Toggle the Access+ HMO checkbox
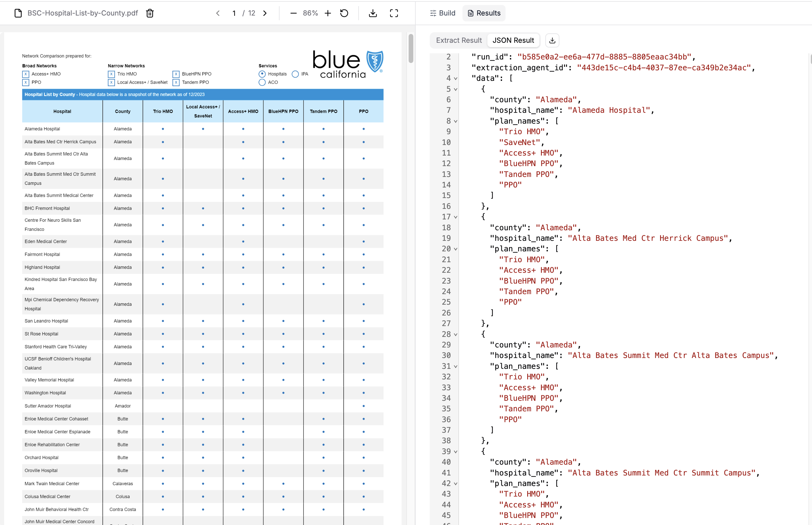 click(x=25, y=74)
